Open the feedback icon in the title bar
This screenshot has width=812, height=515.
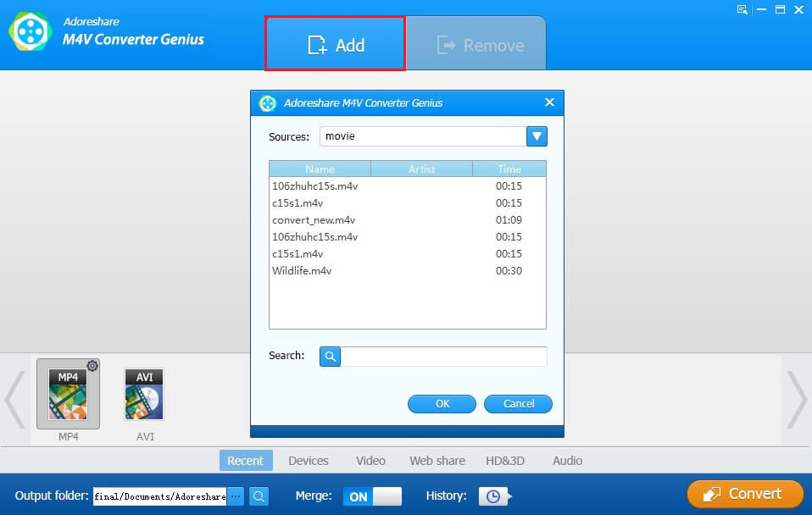tap(742, 10)
